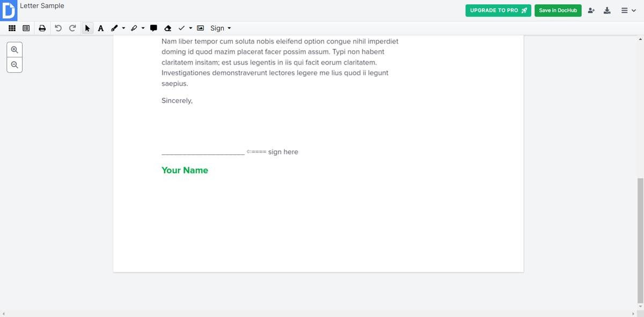Click the UPGRADE TO PRO button
The width and height of the screenshot is (644, 317).
[x=498, y=10]
